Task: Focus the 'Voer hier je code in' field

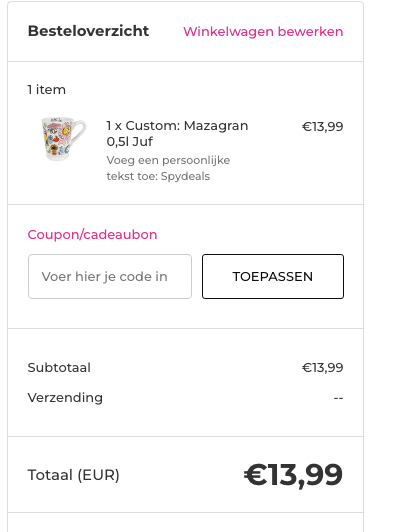Action: click(x=110, y=277)
